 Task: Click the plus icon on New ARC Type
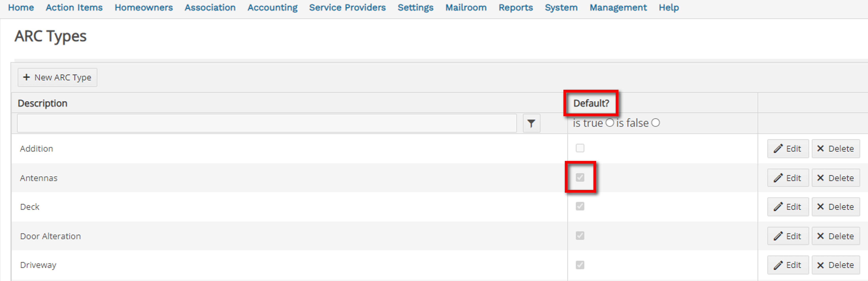point(26,77)
